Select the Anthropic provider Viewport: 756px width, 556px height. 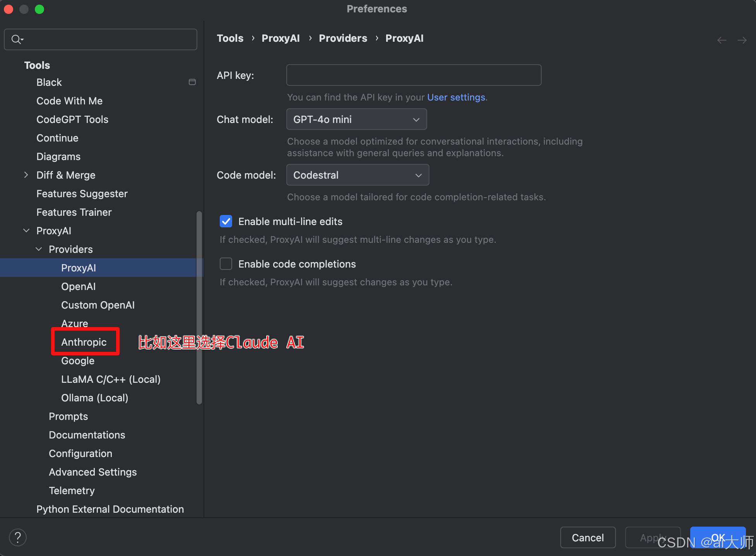pos(84,342)
